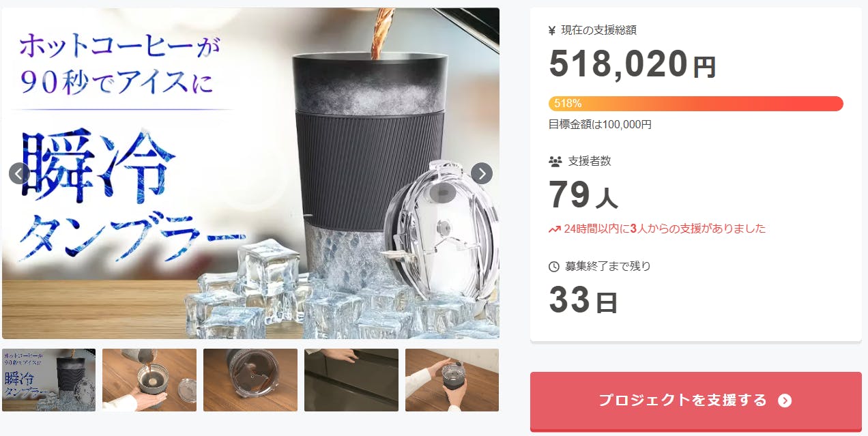Click the 518% funding progress bar
The image size is (868, 436).
pos(696,104)
